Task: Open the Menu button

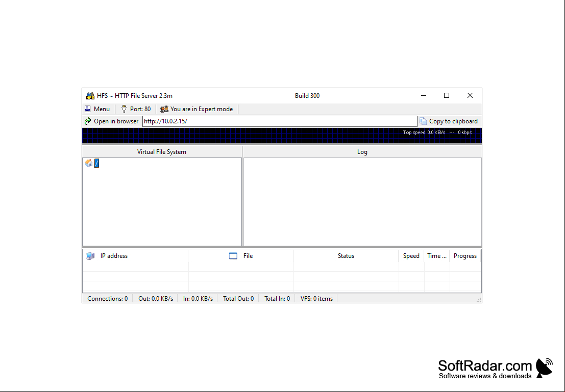Action: [x=97, y=109]
